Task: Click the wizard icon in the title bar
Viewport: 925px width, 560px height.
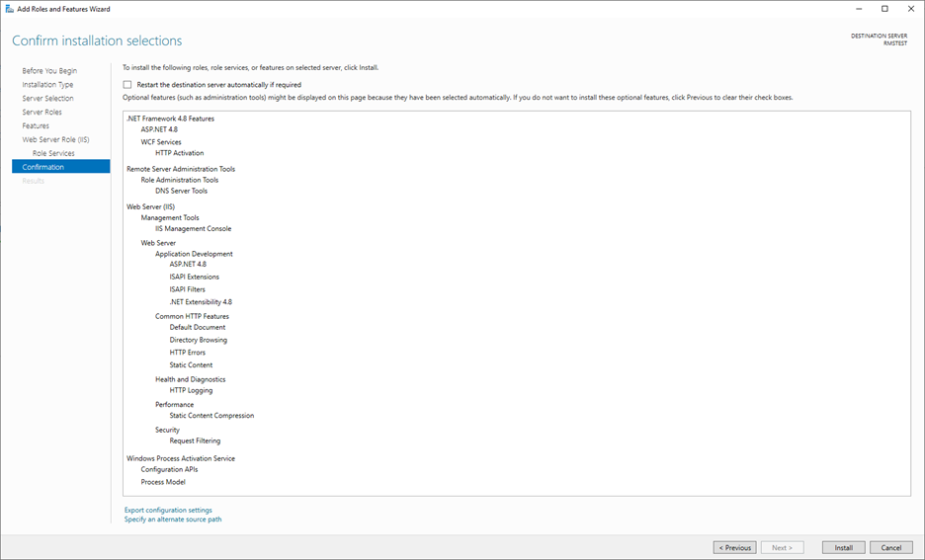Action: pos(10,9)
